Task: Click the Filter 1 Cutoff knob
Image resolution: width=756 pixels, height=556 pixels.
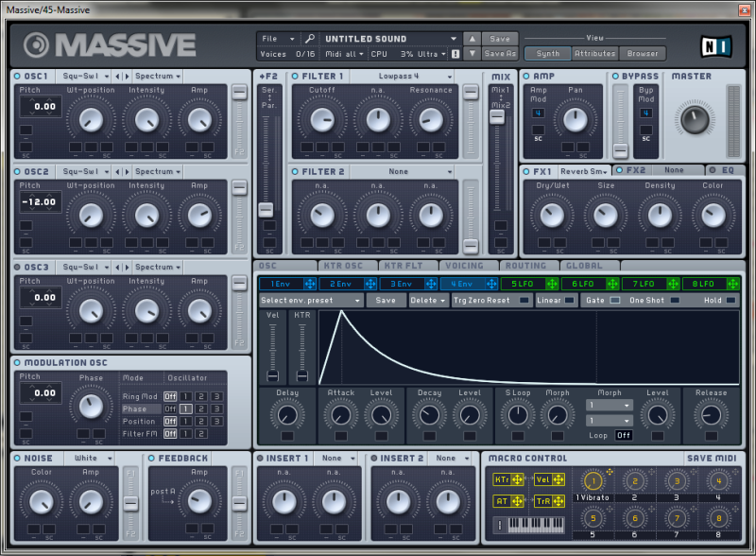Action: [x=322, y=120]
